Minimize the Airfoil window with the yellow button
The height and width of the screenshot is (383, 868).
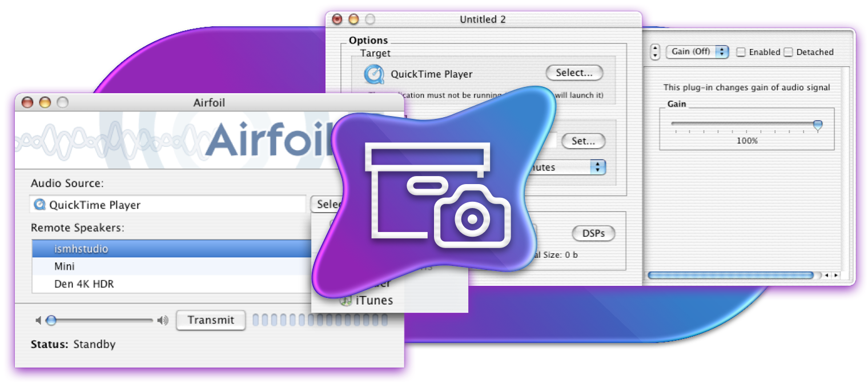pyautogui.click(x=45, y=103)
